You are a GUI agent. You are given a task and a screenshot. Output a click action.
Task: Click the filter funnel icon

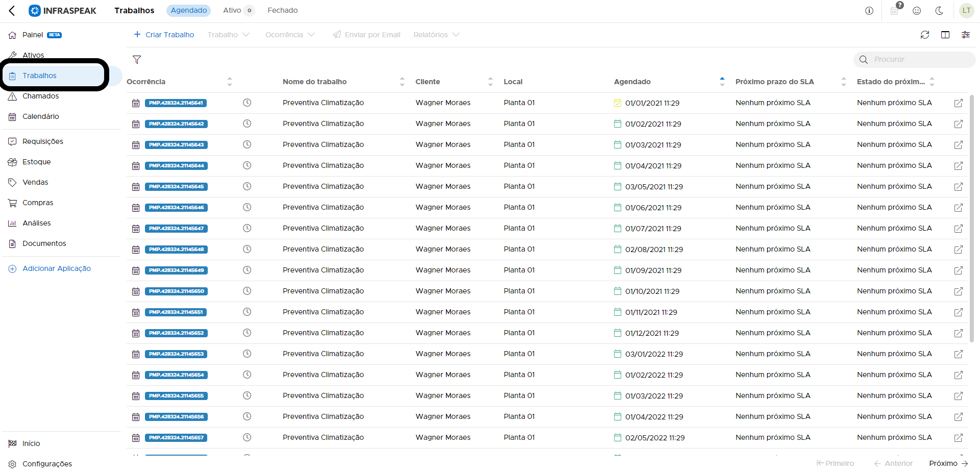coord(137,60)
